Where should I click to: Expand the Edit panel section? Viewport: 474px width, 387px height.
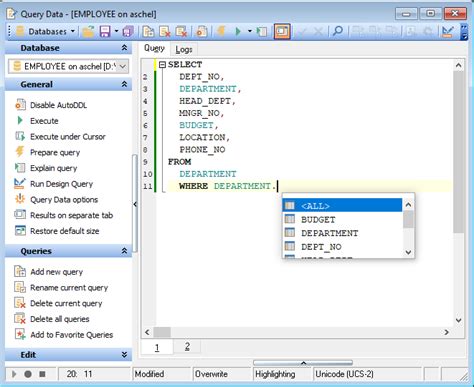[x=124, y=355]
